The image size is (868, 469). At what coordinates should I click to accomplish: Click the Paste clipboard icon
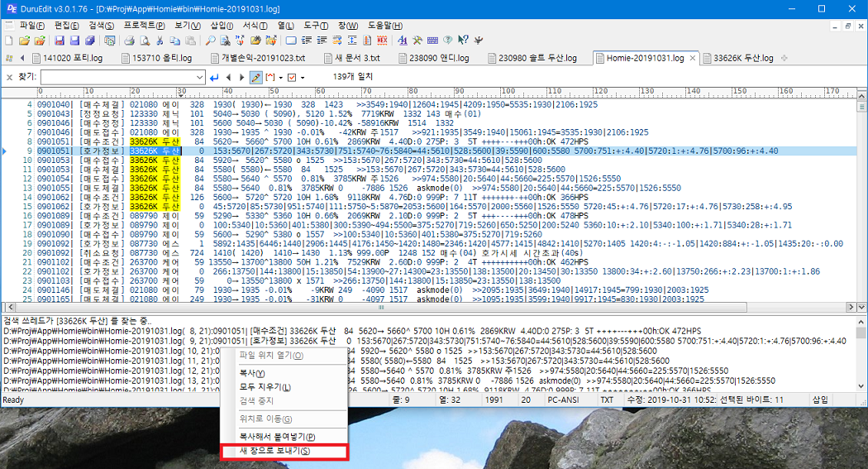click(x=190, y=41)
